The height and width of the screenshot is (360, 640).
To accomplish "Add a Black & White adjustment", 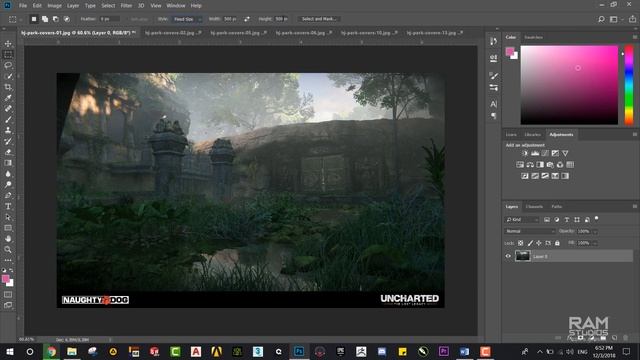I will [x=540, y=165].
